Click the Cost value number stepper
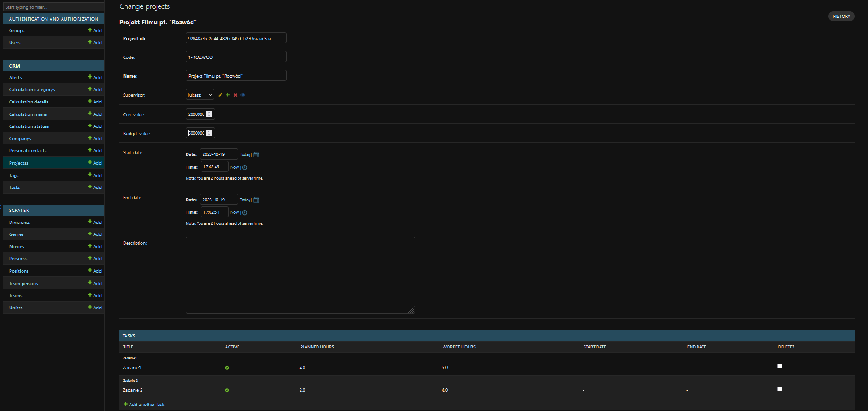Screen dimensions: 868x411 pyautogui.click(x=209, y=114)
